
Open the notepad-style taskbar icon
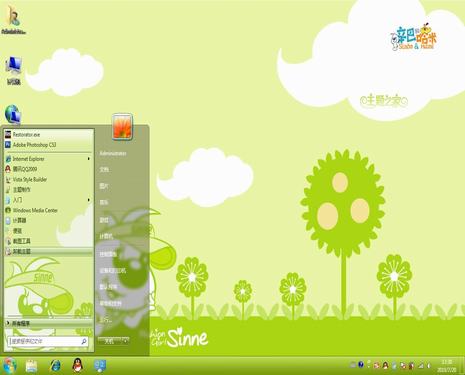(x=32, y=366)
